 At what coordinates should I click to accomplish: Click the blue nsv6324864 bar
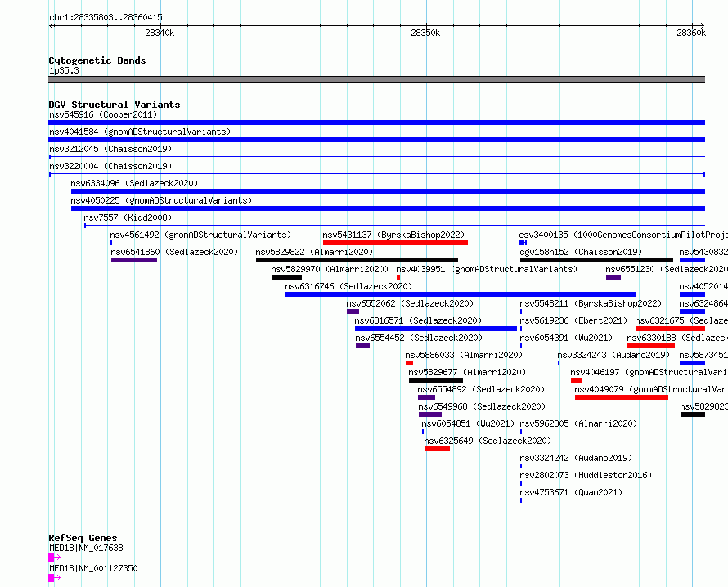(x=692, y=311)
